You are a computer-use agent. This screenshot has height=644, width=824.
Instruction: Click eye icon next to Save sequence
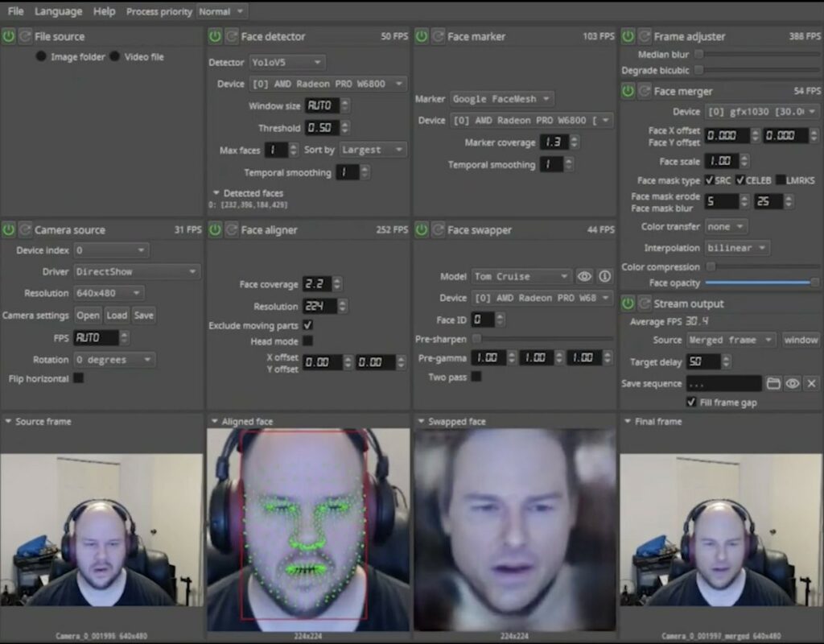(x=793, y=383)
